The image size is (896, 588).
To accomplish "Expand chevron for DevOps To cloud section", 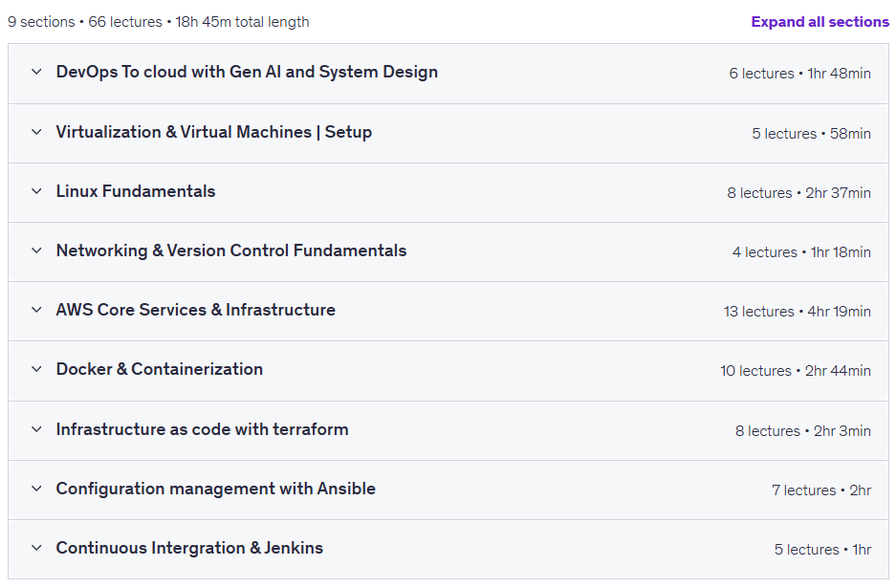I will pos(36,72).
